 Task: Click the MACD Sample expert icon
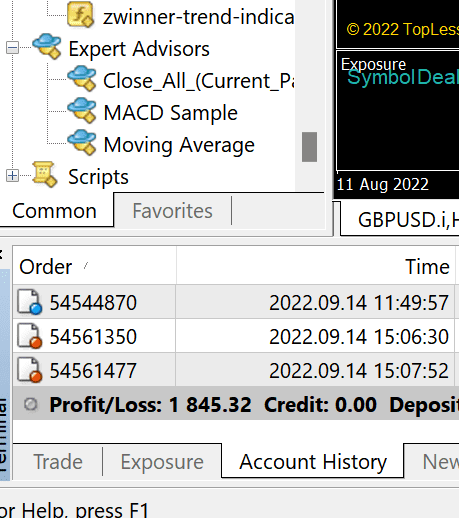[82, 110]
